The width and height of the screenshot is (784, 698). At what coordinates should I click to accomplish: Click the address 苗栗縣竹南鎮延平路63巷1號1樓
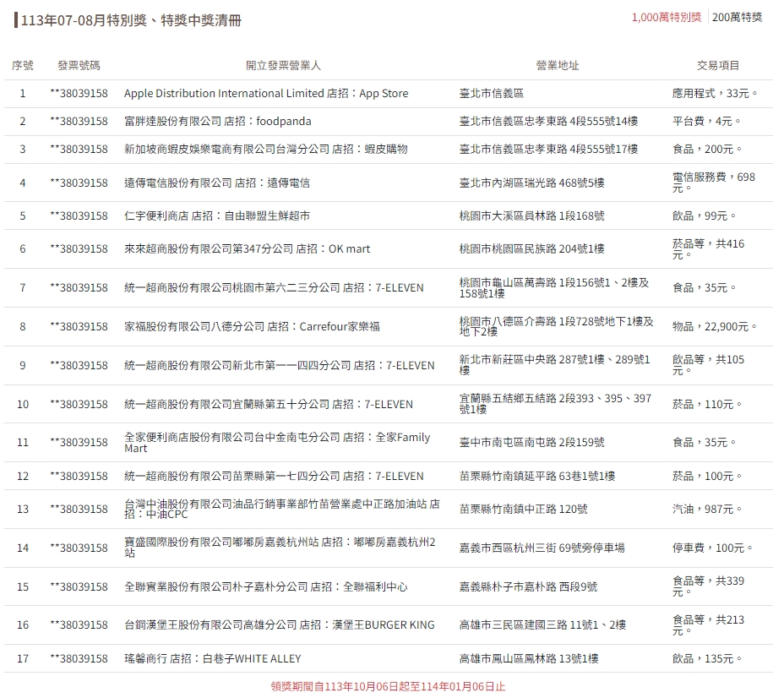pos(537,477)
